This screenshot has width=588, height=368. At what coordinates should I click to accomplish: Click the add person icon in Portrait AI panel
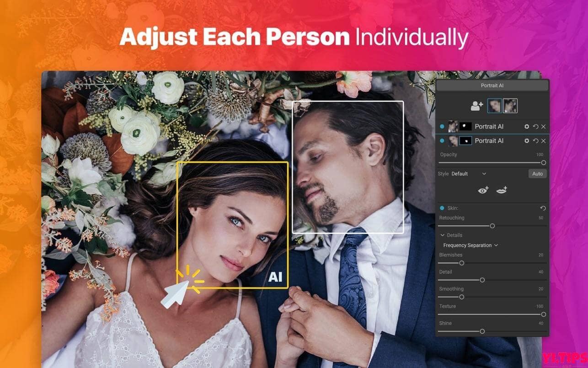tap(476, 105)
